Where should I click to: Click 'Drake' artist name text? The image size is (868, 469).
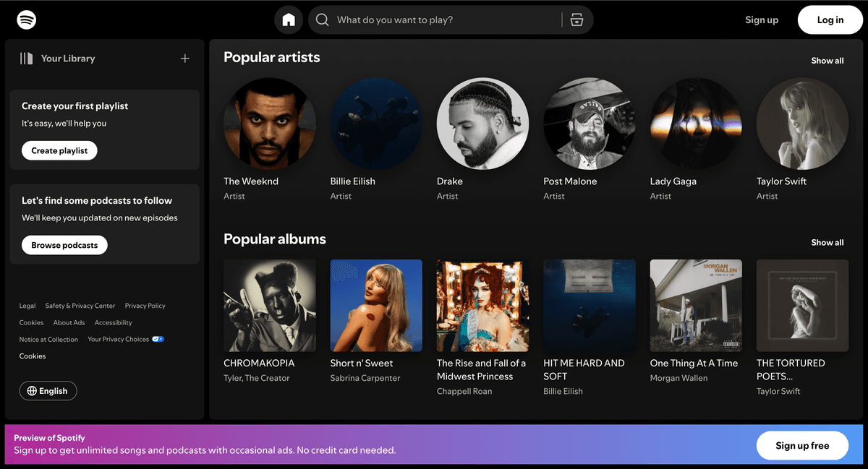450,181
